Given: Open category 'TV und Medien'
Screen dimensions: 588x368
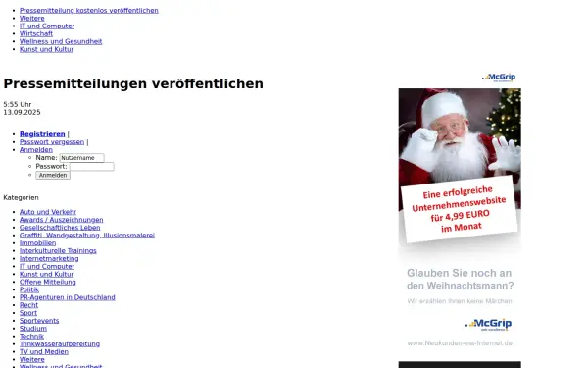Looking at the screenshot, I should point(44,352).
